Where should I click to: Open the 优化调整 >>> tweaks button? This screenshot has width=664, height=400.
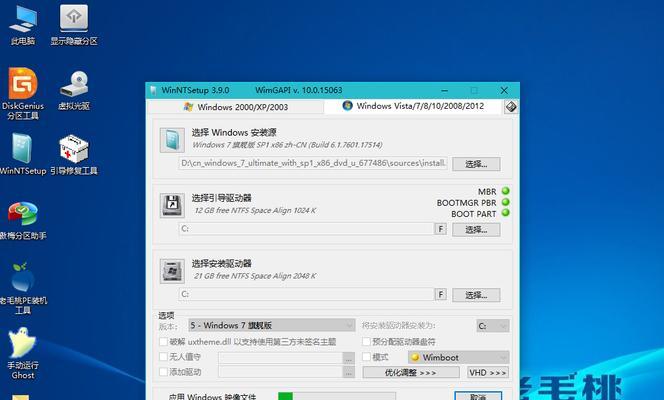tap(411, 372)
